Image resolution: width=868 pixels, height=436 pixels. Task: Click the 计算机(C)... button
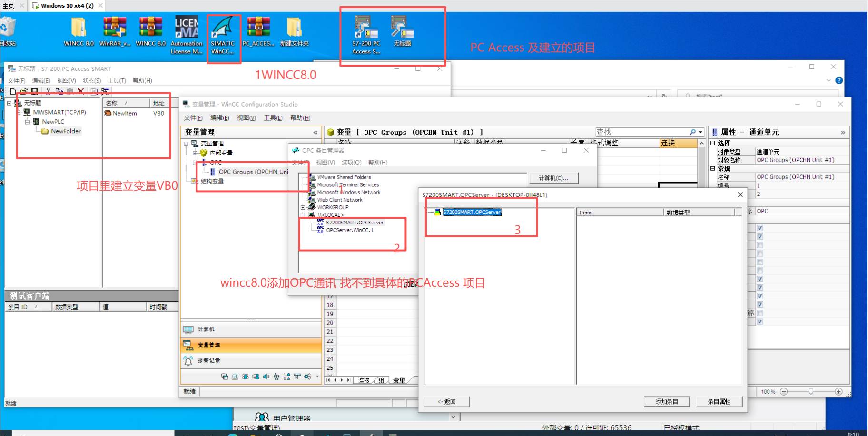[553, 178]
